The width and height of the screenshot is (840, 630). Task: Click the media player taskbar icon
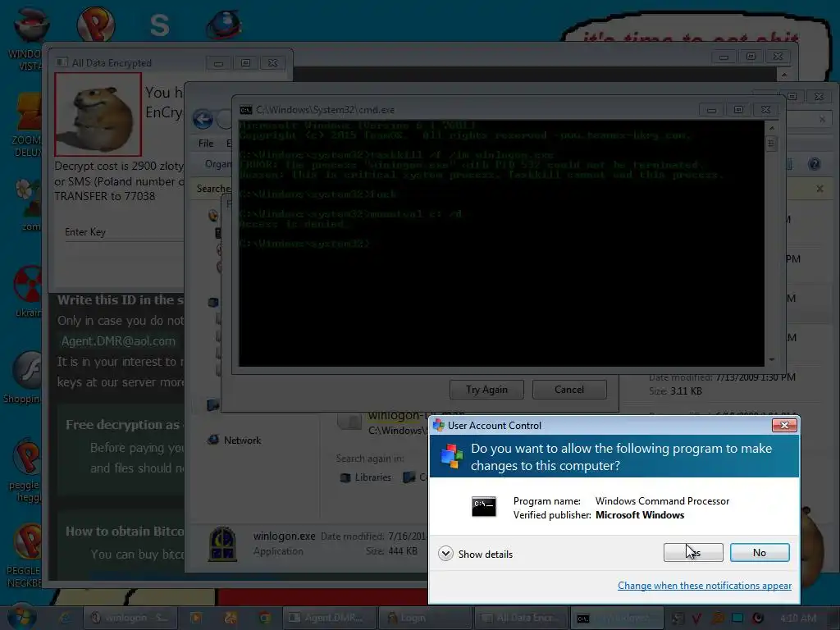pyautogui.click(x=196, y=618)
